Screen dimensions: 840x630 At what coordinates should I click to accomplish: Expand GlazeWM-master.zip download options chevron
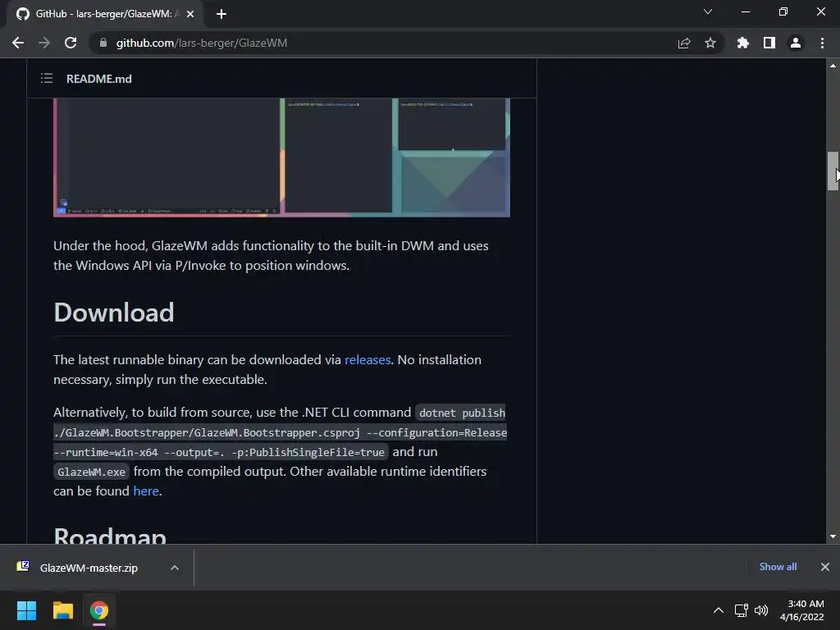[175, 568]
